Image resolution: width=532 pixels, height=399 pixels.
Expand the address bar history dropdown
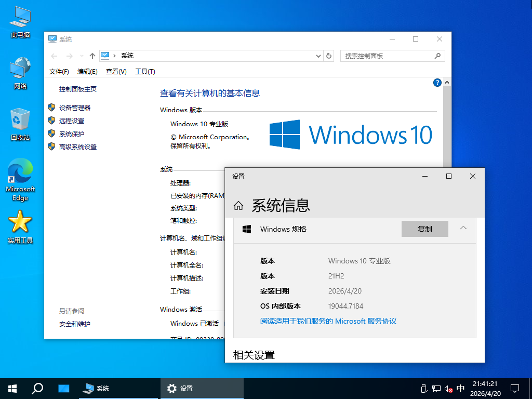pos(318,56)
